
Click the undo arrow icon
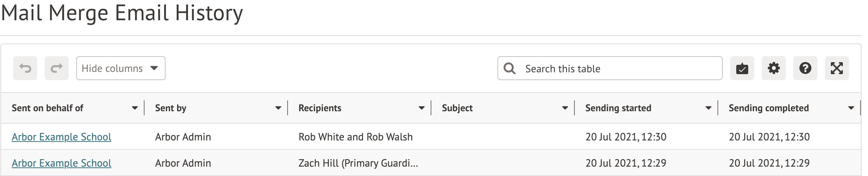tap(25, 68)
